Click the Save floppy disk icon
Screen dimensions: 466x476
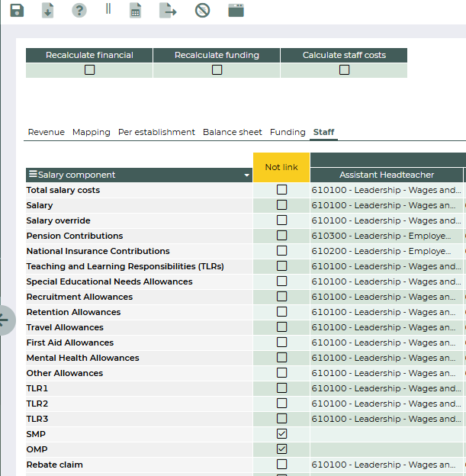(16, 11)
